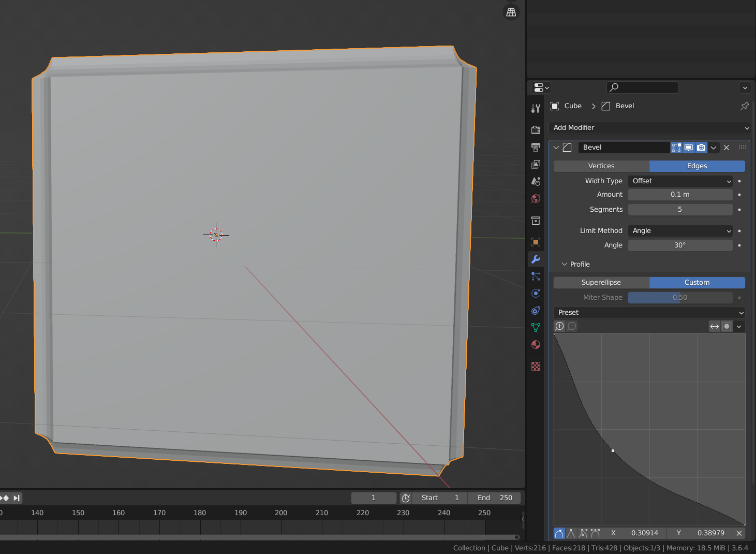Toggle Bevel modifier edit mode display

[x=676, y=148]
